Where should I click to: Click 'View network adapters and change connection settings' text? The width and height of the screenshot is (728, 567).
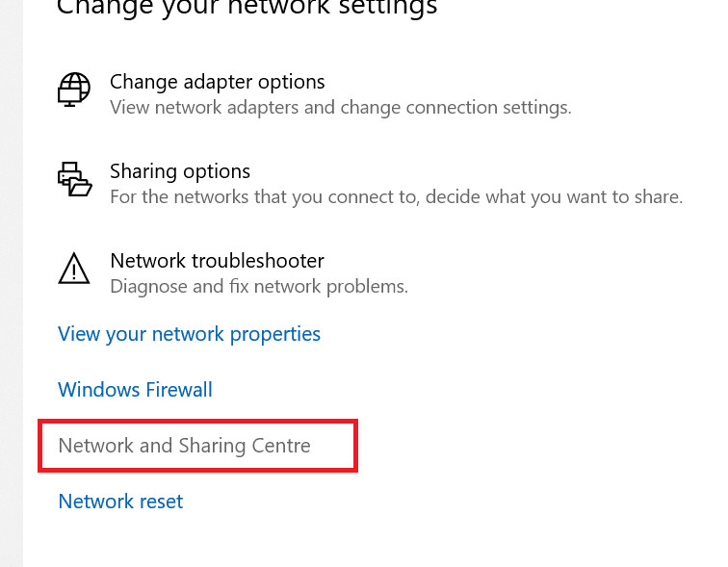pyautogui.click(x=340, y=107)
